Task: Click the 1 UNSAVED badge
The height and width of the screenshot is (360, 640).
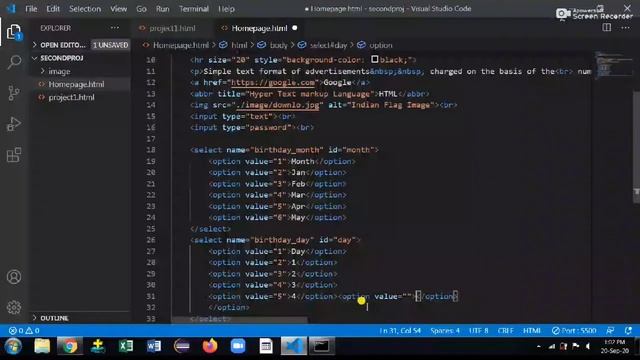Action: [x=111, y=45]
